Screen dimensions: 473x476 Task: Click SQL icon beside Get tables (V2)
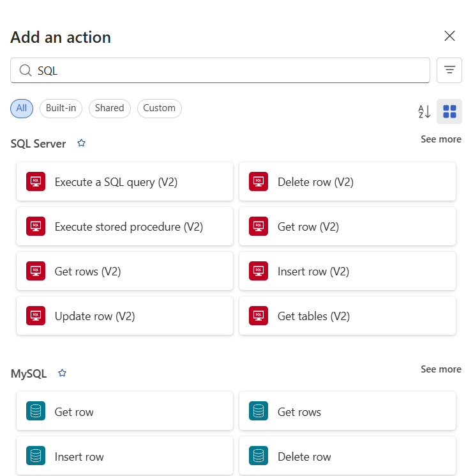(x=259, y=316)
